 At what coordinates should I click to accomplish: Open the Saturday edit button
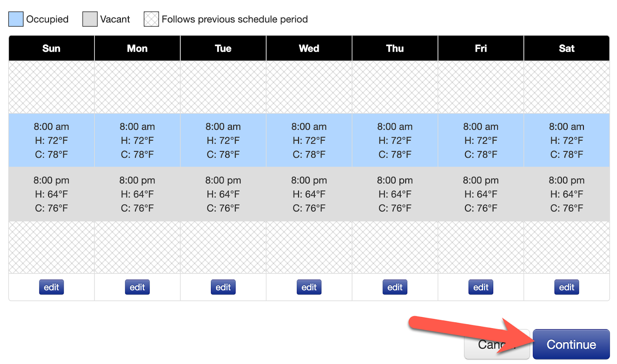(566, 287)
